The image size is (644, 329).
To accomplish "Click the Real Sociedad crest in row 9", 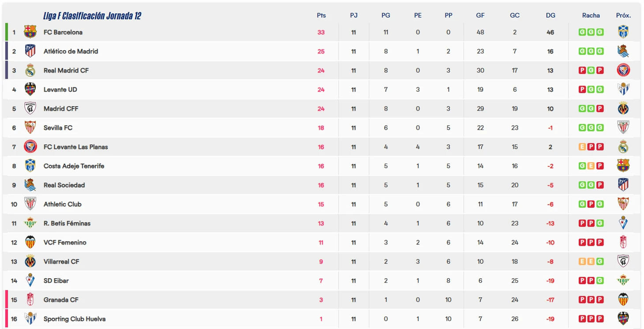I will (30, 185).
